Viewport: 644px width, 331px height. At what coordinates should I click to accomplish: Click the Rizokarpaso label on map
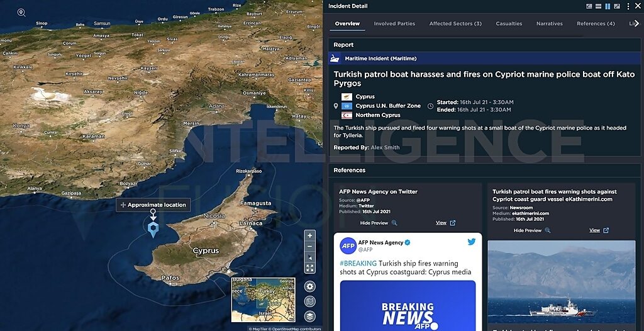(x=249, y=171)
